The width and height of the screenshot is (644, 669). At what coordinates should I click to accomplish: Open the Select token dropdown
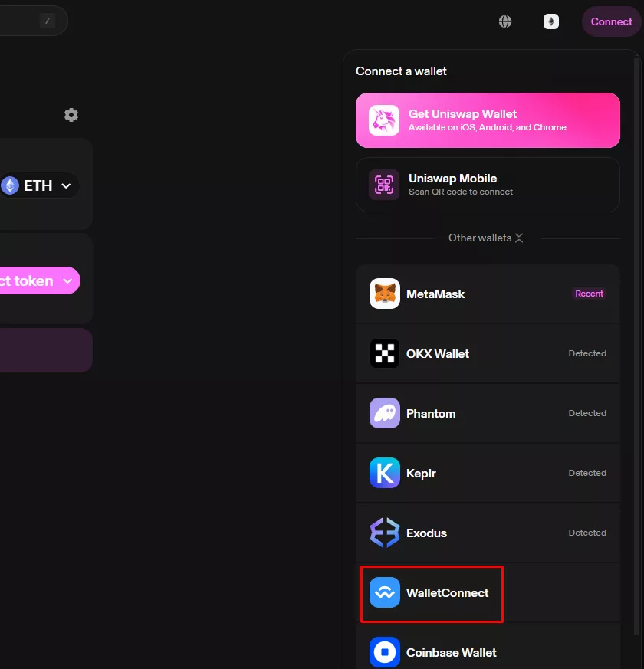[38, 280]
